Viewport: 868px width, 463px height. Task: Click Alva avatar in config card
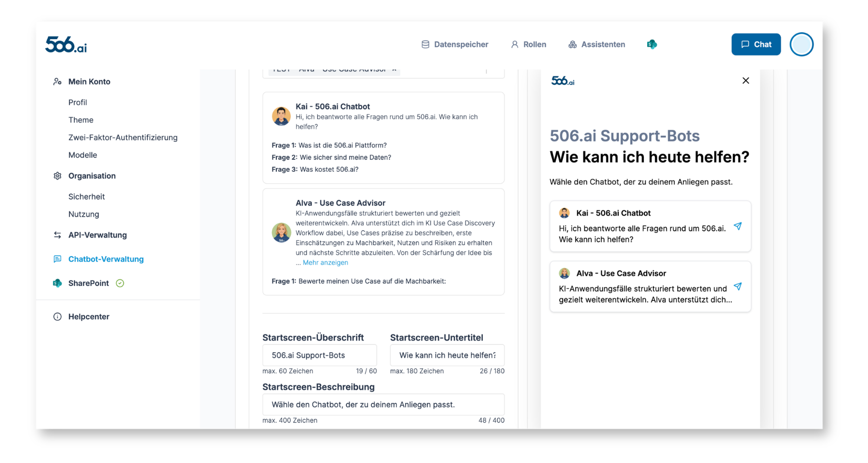281,232
